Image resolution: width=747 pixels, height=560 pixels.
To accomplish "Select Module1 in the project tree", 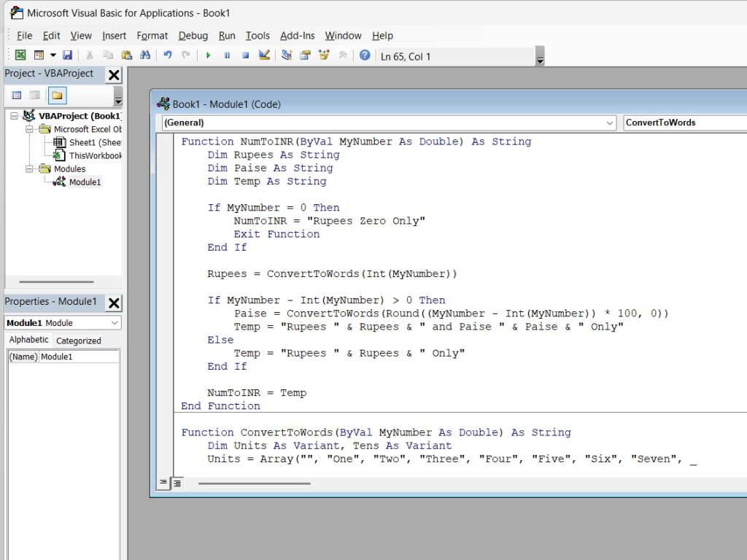I will pyautogui.click(x=85, y=182).
